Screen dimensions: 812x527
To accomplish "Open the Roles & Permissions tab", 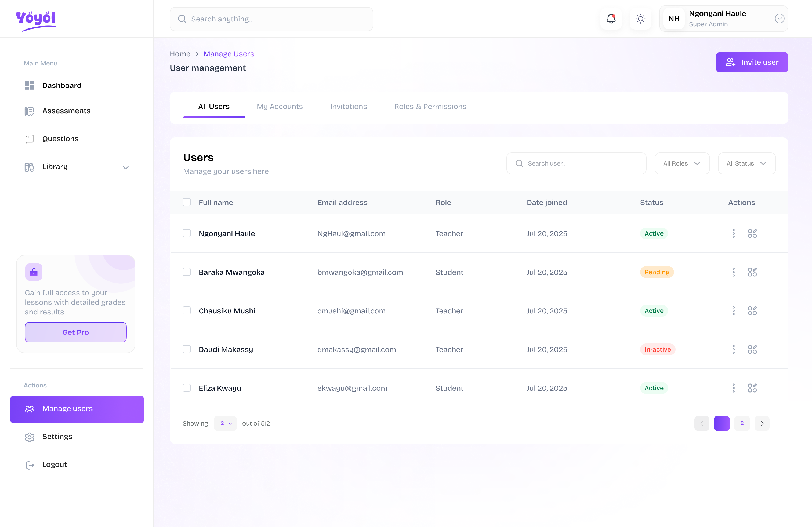I will (x=430, y=106).
